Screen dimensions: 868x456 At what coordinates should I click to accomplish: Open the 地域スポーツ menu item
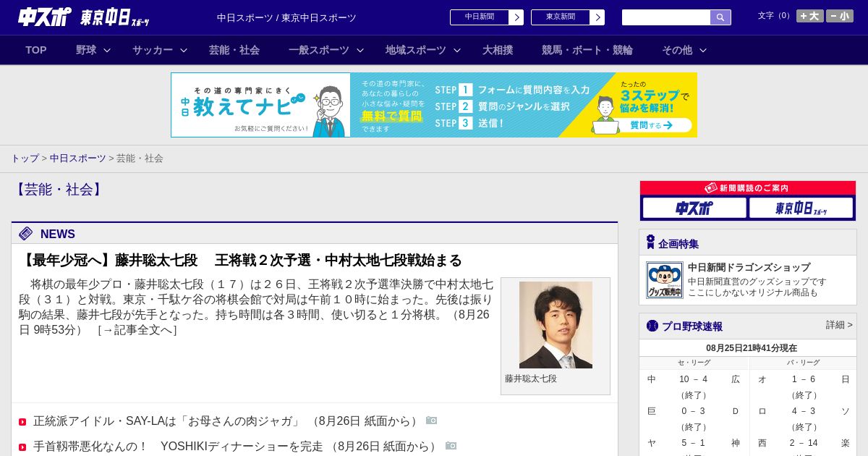coord(416,50)
